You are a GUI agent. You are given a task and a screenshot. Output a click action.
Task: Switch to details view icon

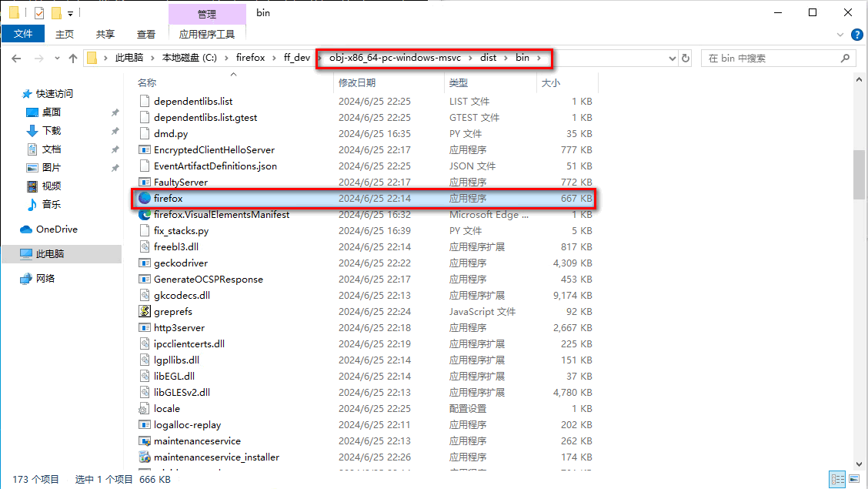click(837, 479)
